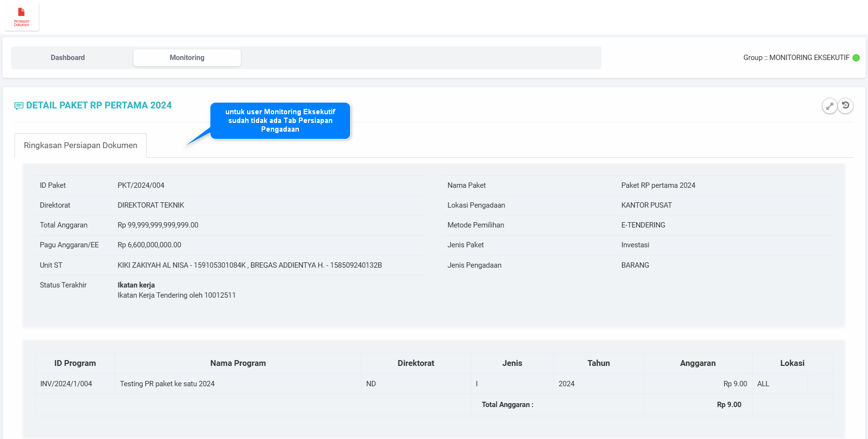Switch to the Dashboard tab
Screen dimensions: 868x439
(x=68, y=58)
